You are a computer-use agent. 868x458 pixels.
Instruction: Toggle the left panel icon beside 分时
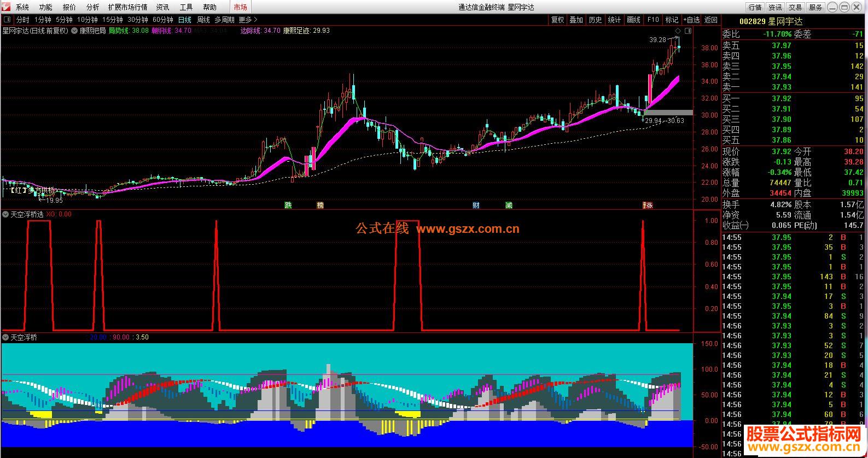(x=7, y=20)
